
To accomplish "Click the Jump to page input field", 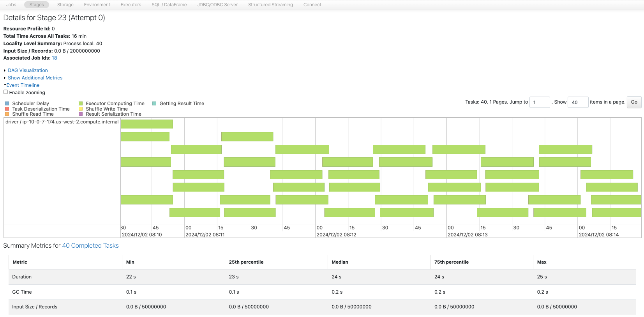I will coord(540,102).
